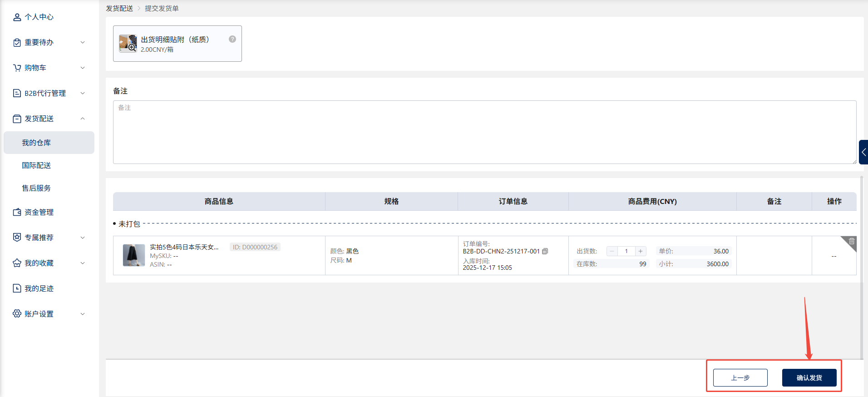Click the 在库数 value 99
This screenshot has height=397, width=868.
click(x=643, y=264)
